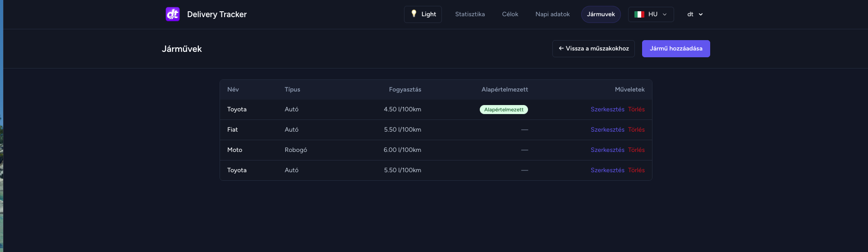Click the Járművek page heading
This screenshot has width=868, height=252.
(x=182, y=49)
